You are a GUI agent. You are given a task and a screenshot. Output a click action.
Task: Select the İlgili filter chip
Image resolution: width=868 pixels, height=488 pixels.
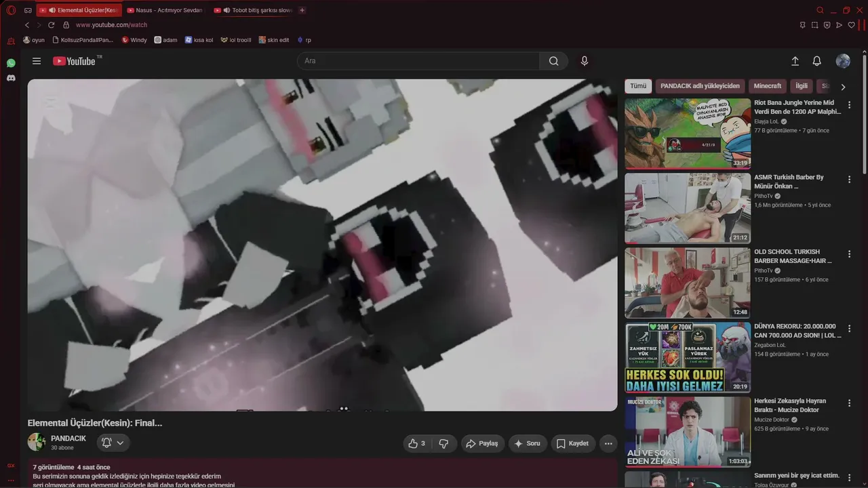[802, 86]
